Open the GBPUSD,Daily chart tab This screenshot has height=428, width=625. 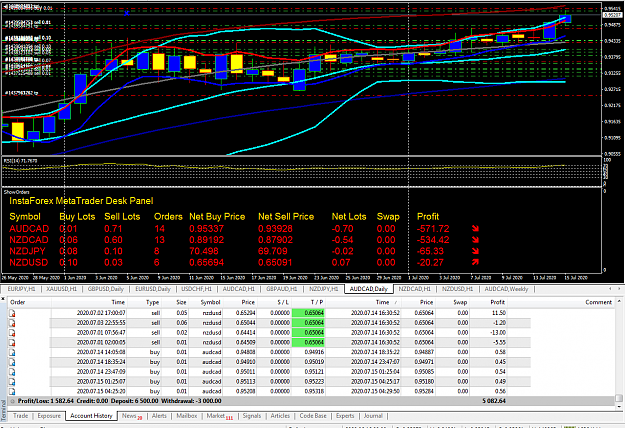pos(106,289)
